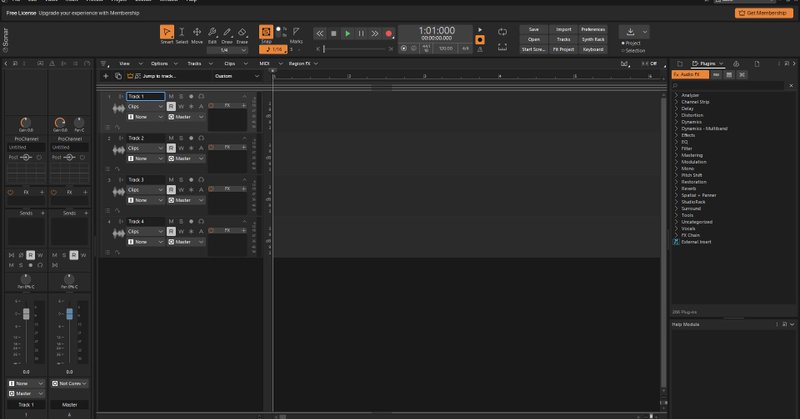
Task: Click Master volume fader in Inspector
Action: (x=69, y=314)
